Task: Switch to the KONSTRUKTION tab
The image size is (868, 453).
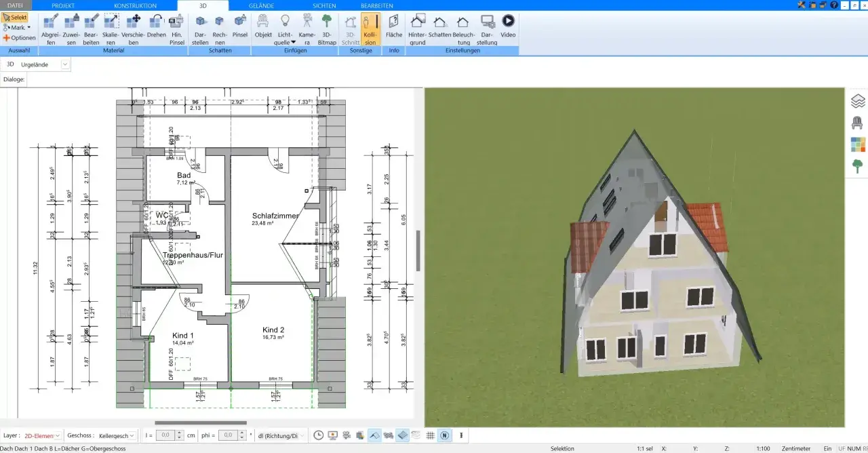Action: (x=135, y=5)
